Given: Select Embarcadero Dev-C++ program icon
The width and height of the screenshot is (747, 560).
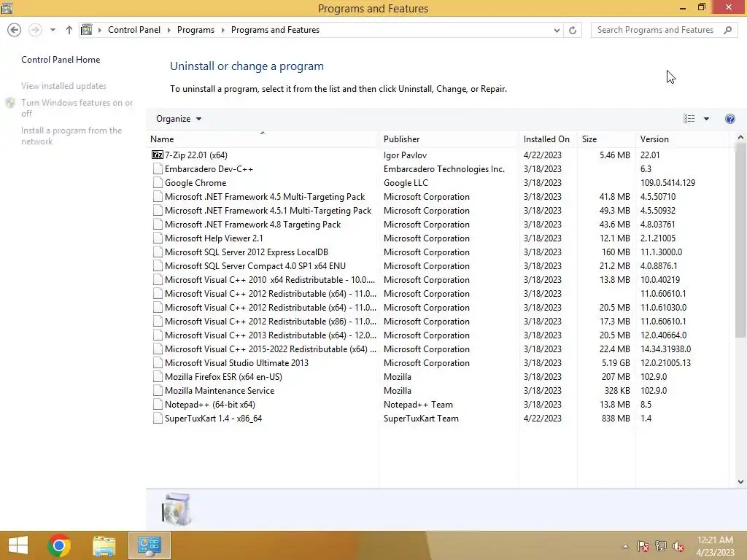Looking at the screenshot, I should [x=158, y=169].
